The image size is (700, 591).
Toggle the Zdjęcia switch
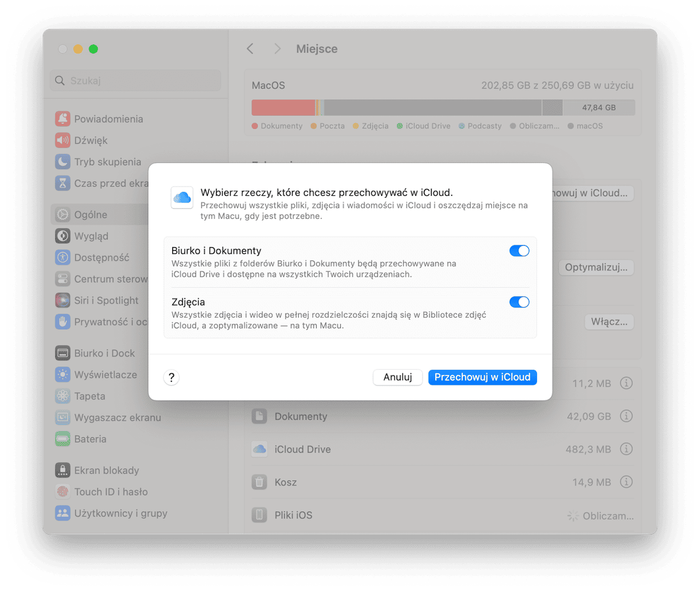coord(519,302)
